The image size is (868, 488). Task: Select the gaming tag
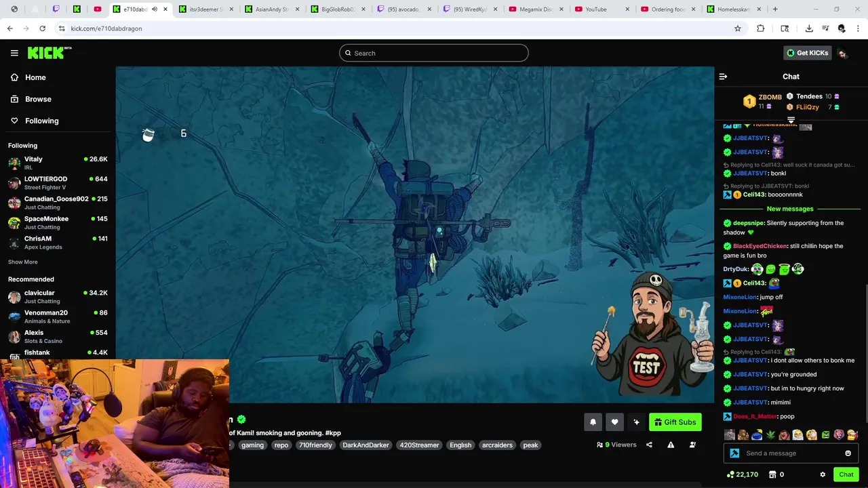252,445
